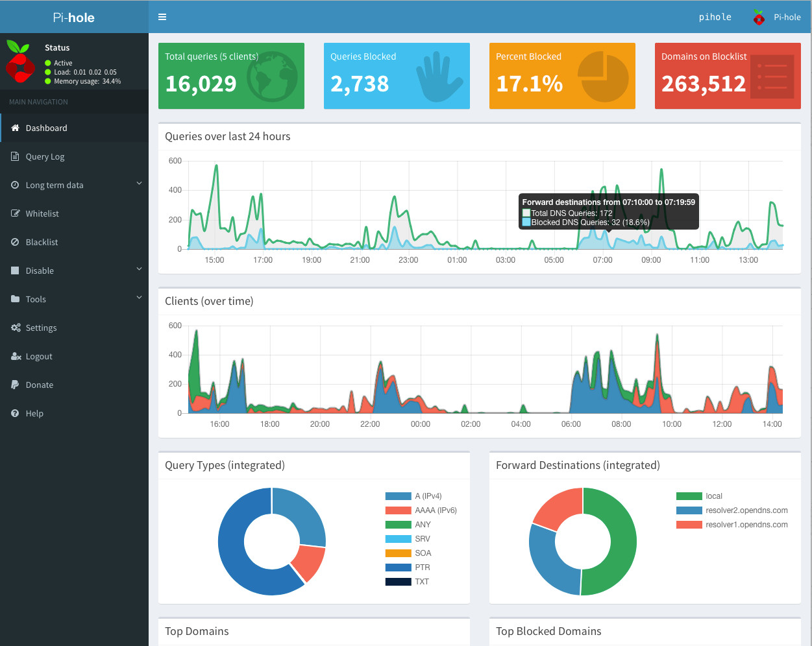Click the Logout sidebar entry
The image size is (812, 646).
pos(40,356)
